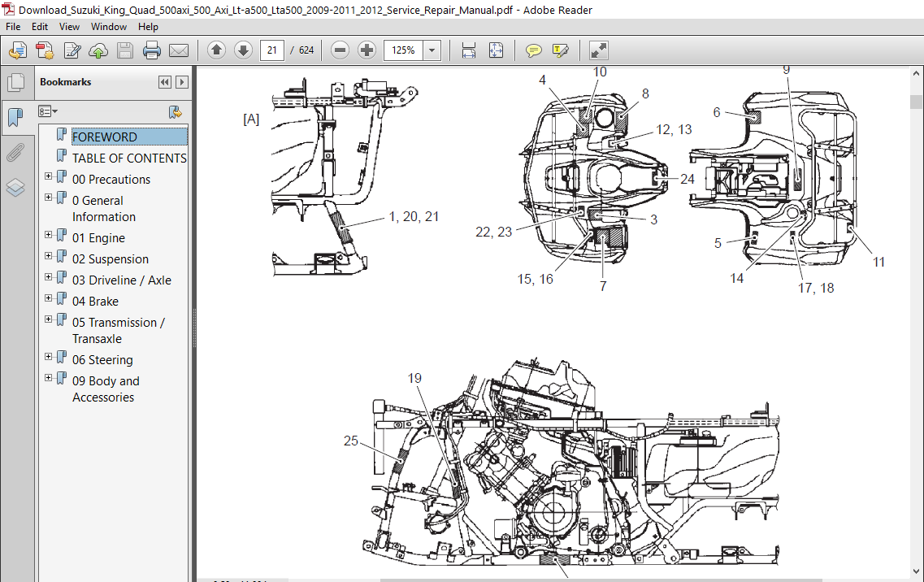Image resolution: width=924 pixels, height=582 pixels.
Task: Open the View menu
Action: coord(69,27)
